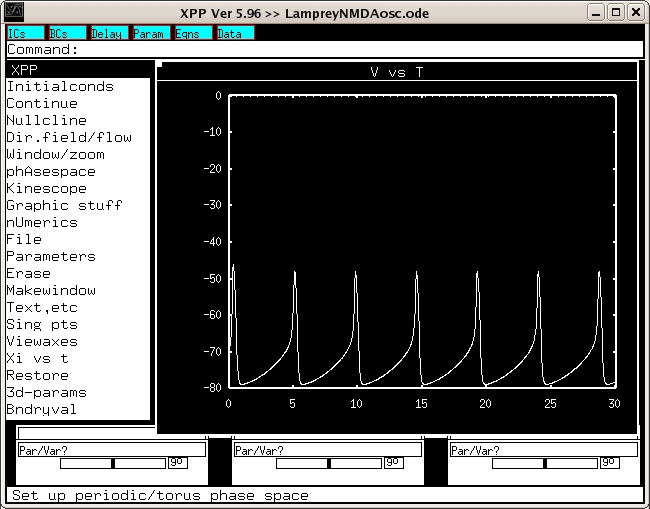The image size is (650, 509).
Task: Open the BCs boundary conditions window
Action: [66, 33]
